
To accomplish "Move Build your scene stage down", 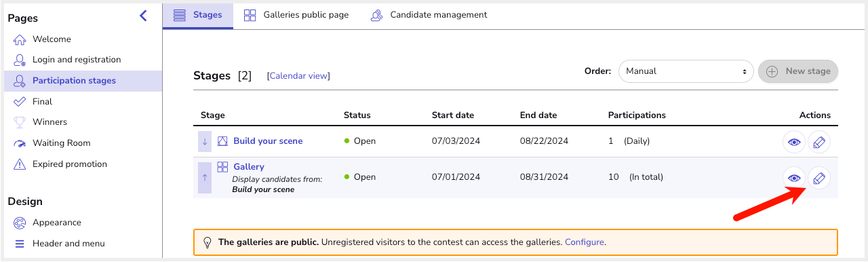I will tap(205, 141).
